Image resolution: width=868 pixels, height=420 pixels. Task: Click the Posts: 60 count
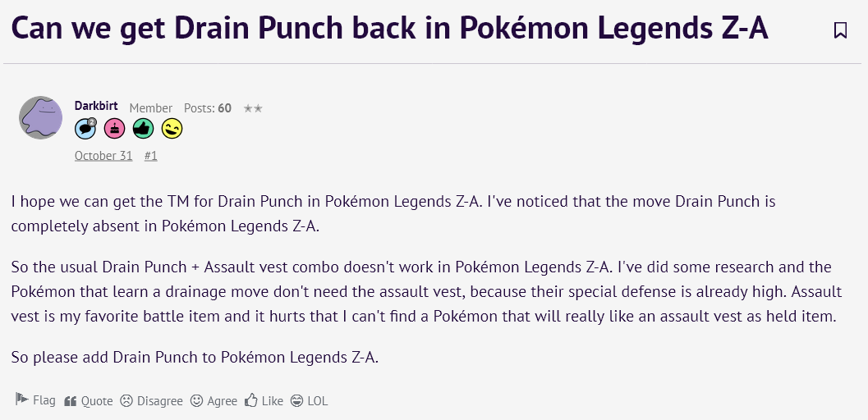pyautogui.click(x=208, y=108)
